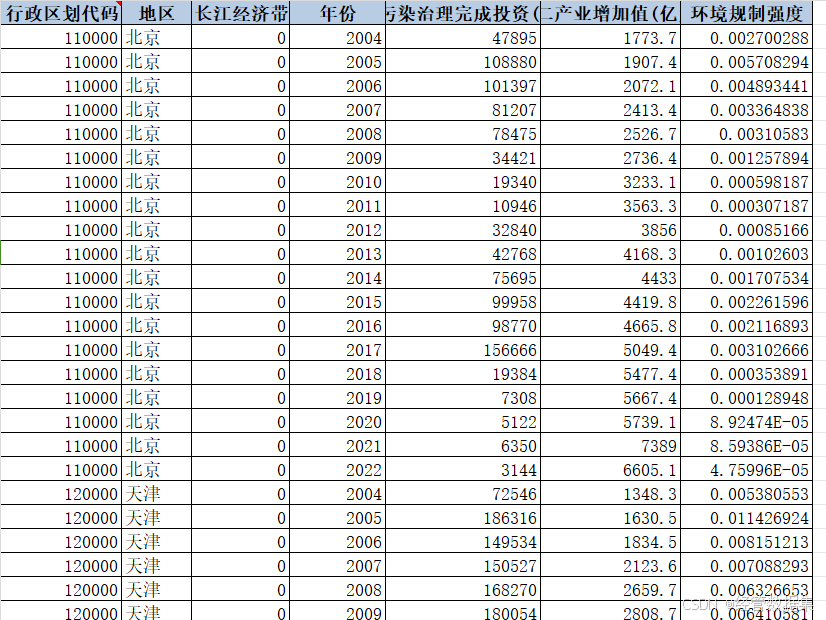Select the value 2072.1
The image size is (826, 620).
[x=611, y=85]
